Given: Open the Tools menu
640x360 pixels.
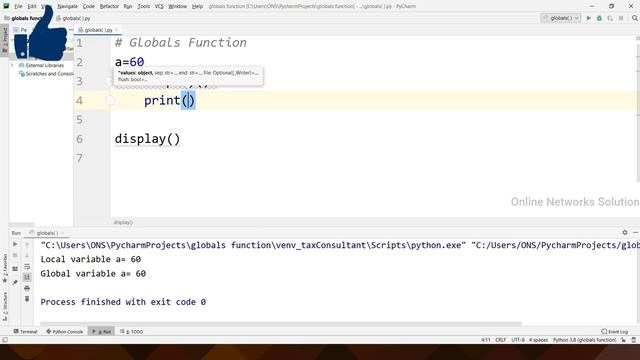Looking at the screenshot, I should click(x=143, y=6).
